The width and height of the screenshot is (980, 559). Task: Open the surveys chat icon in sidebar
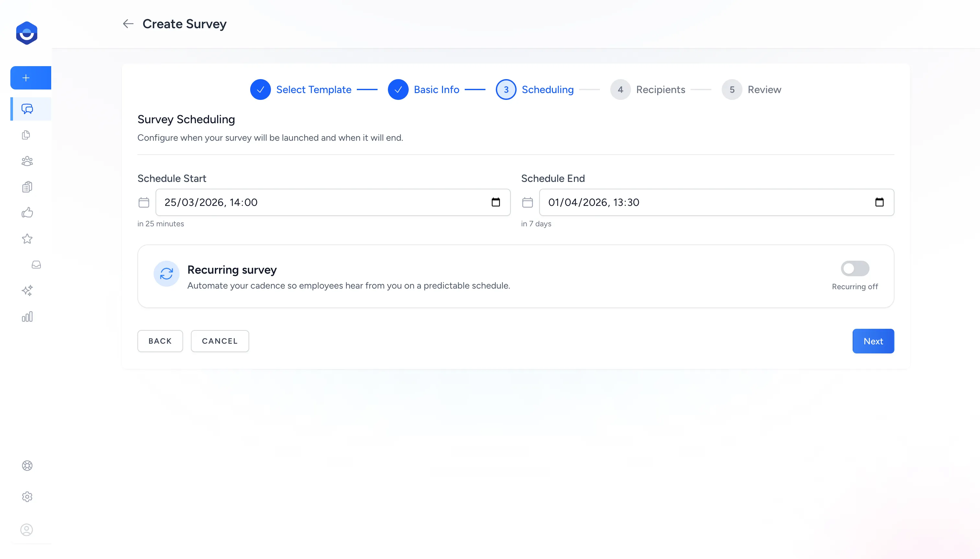coord(27,109)
